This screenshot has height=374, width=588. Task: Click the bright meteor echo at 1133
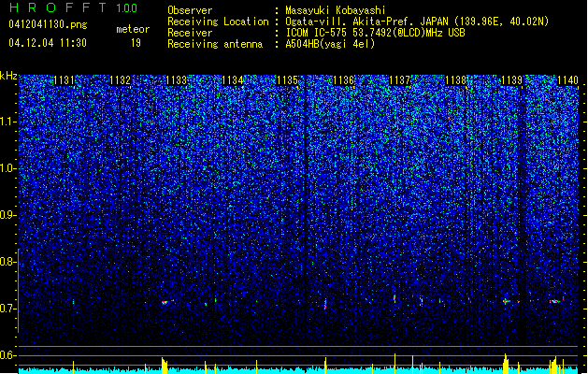click(x=165, y=302)
